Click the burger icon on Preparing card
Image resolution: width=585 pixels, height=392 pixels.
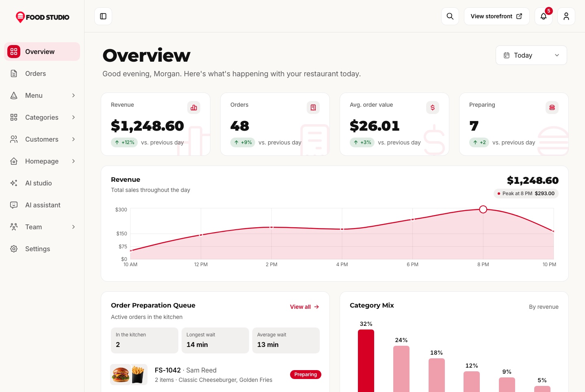[552, 108]
